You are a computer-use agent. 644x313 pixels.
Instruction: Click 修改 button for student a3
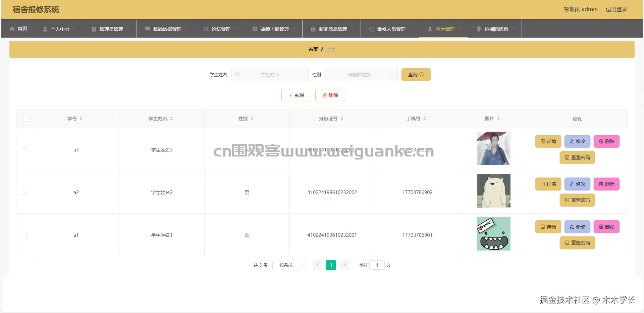point(577,141)
